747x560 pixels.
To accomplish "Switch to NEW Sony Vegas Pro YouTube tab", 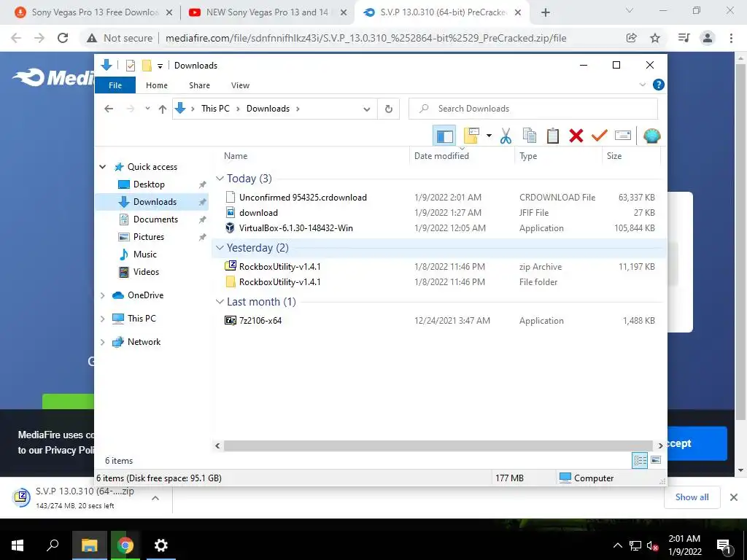I will pos(267,12).
